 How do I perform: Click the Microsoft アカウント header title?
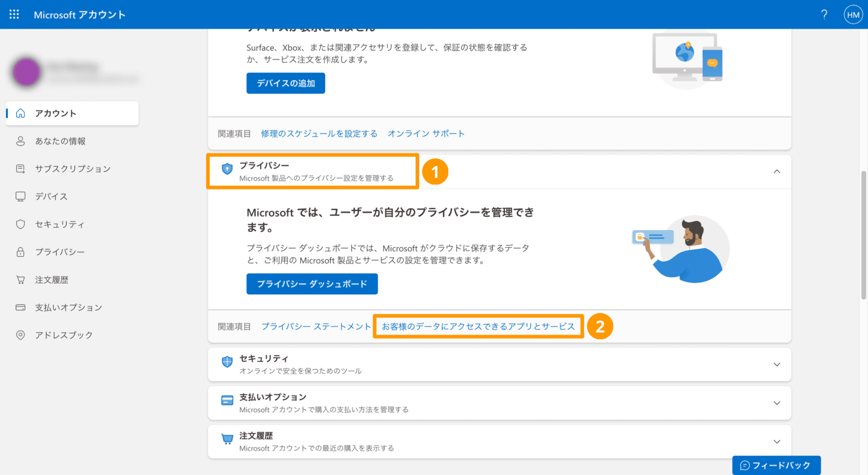(80, 15)
